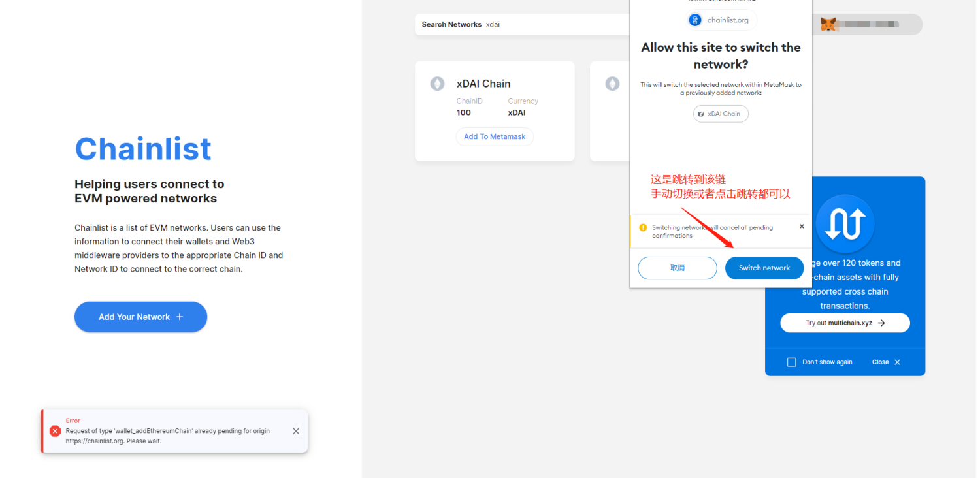Click the MetaMask fox wallet icon

point(828,24)
